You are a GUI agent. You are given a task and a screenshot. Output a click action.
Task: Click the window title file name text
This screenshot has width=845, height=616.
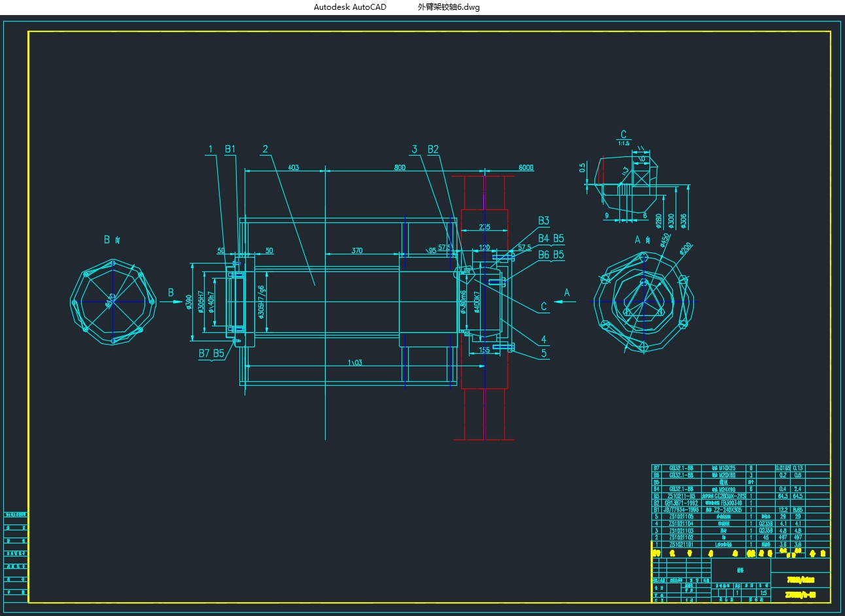pyautogui.click(x=449, y=7)
